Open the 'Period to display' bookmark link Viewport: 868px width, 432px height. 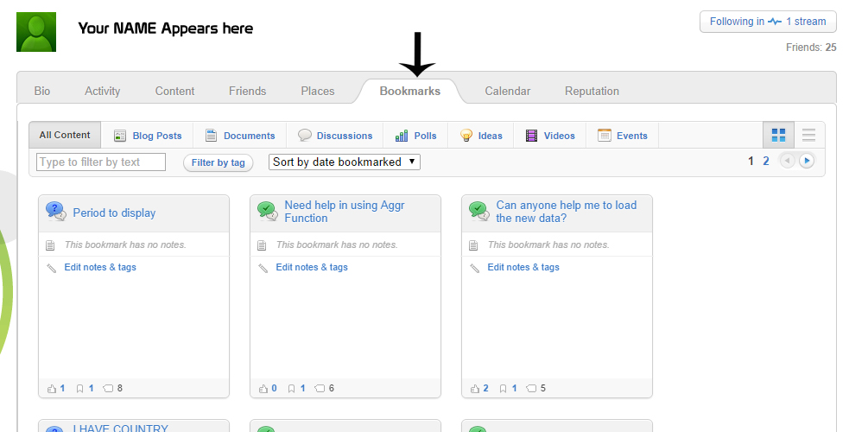[114, 213]
